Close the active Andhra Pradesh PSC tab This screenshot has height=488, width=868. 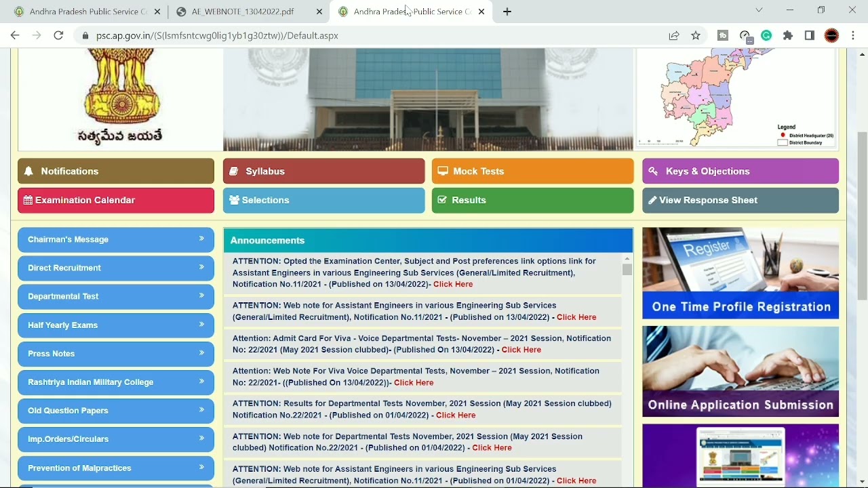(x=481, y=12)
